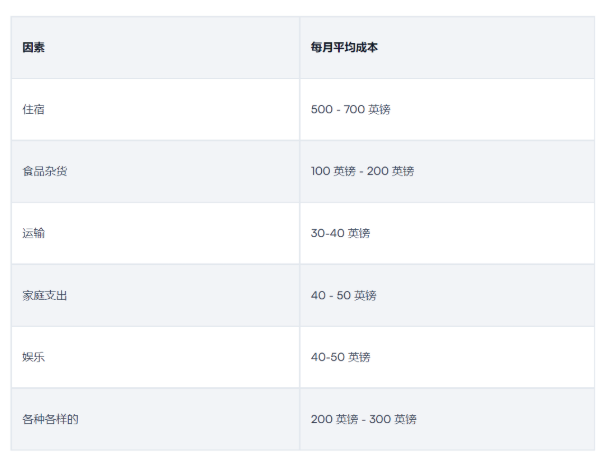This screenshot has width=605, height=457.
Task: Select the 食品杂货 row label
Action: 45,171
